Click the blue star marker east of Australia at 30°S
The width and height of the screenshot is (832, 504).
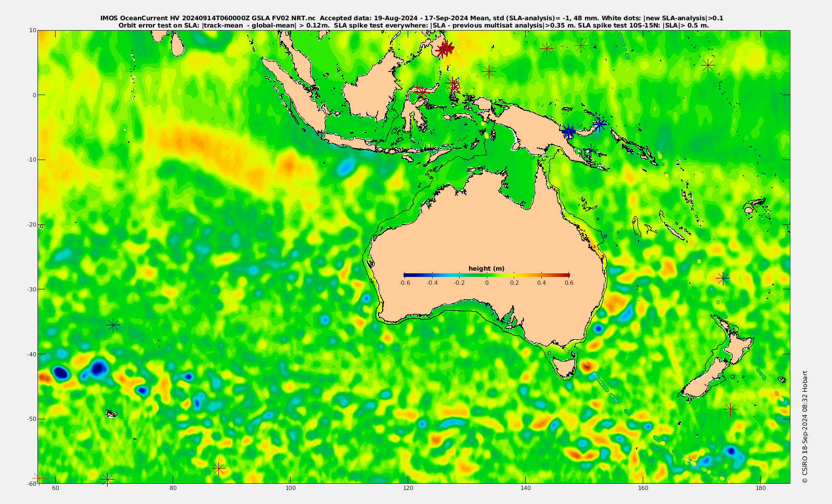click(723, 278)
